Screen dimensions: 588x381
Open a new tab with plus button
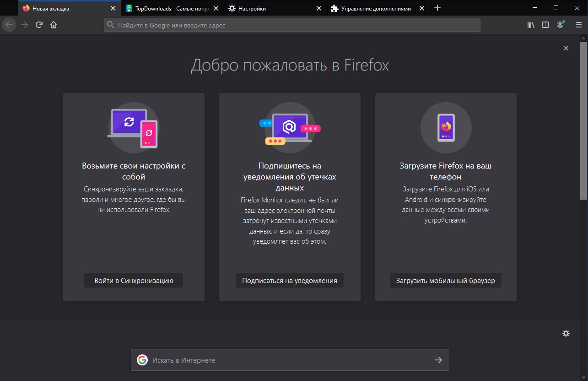(437, 8)
